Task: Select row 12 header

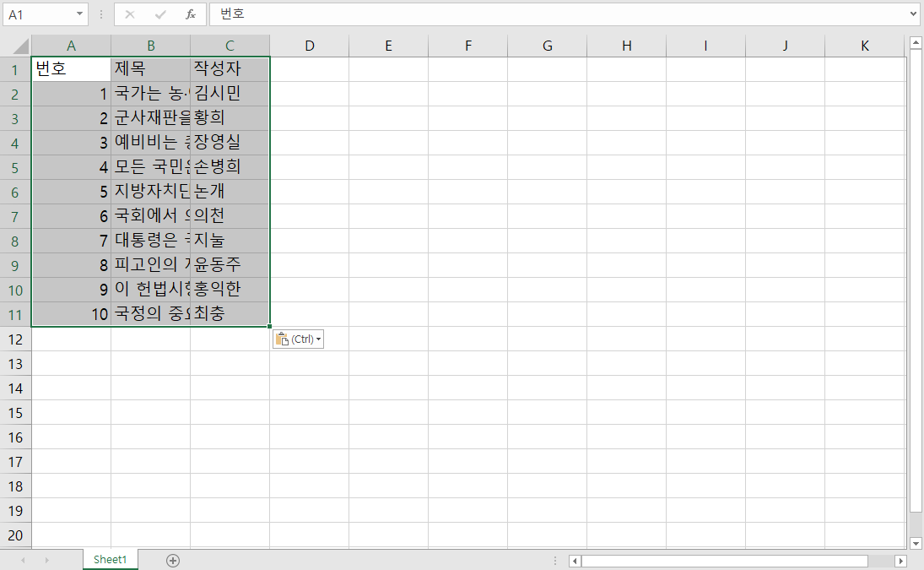Action: tap(15, 339)
